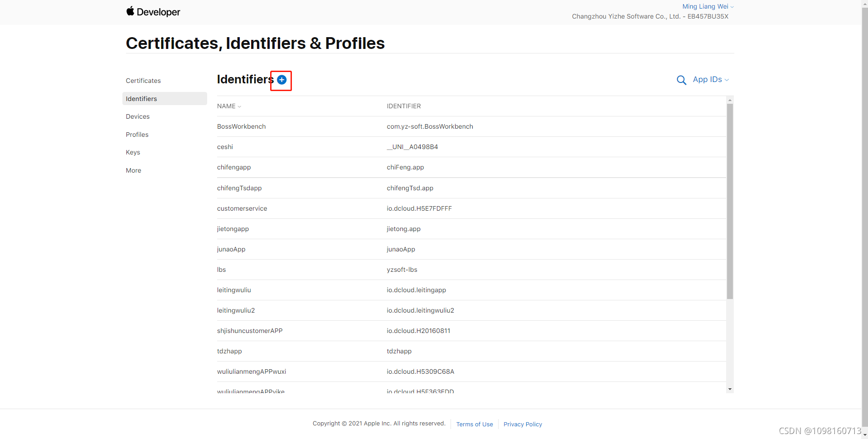The width and height of the screenshot is (868, 439).
Task: Click the chifengTsd.app identifier text
Action: [x=410, y=188]
